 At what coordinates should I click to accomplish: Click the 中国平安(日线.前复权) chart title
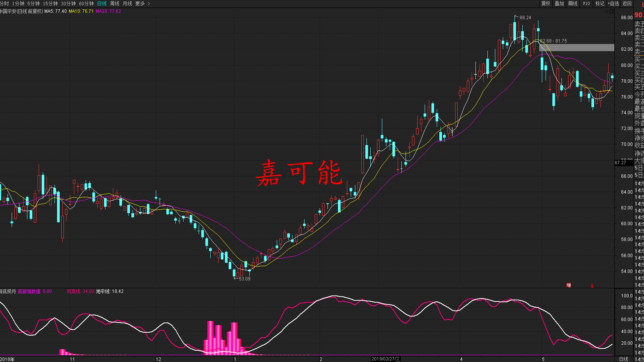[21, 11]
